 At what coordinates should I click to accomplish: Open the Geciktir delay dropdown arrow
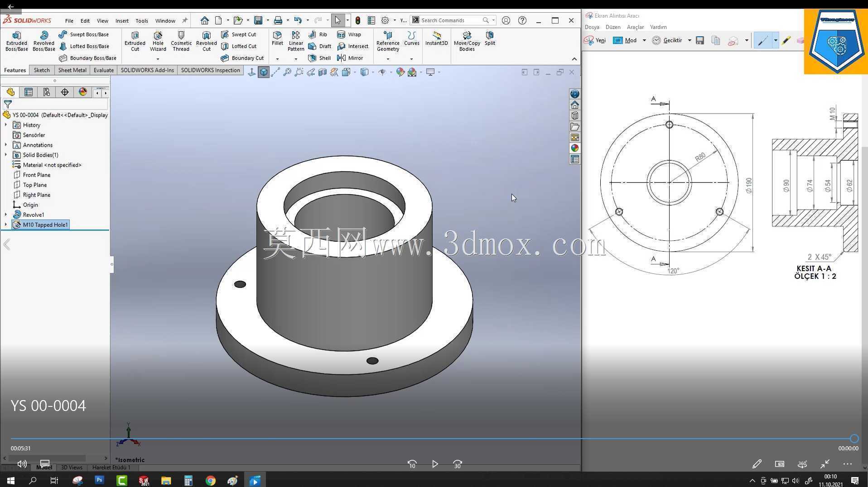(x=690, y=40)
